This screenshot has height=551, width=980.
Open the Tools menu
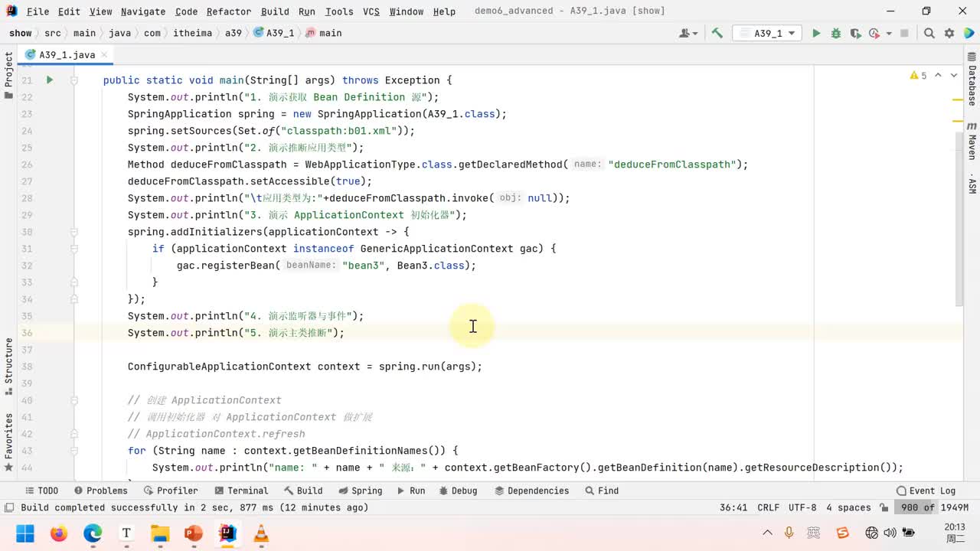[339, 11]
